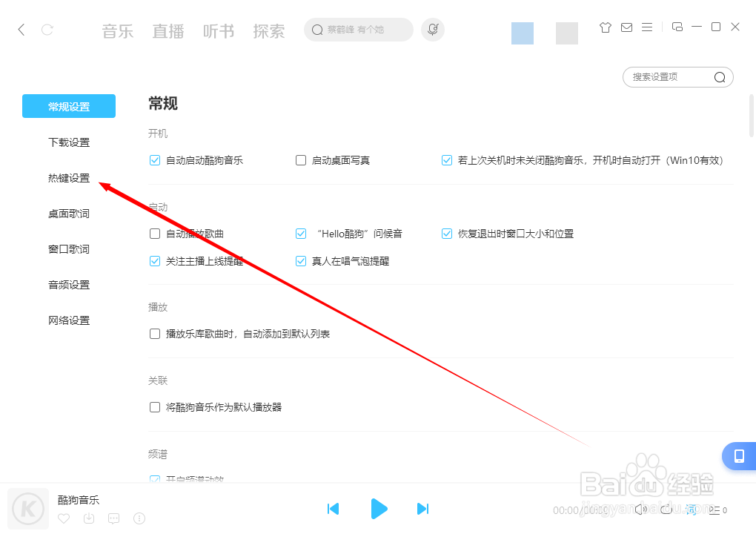Viewport: 756px width, 534px height.
Task: Switch to 听书 top tab
Action: [x=219, y=31]
